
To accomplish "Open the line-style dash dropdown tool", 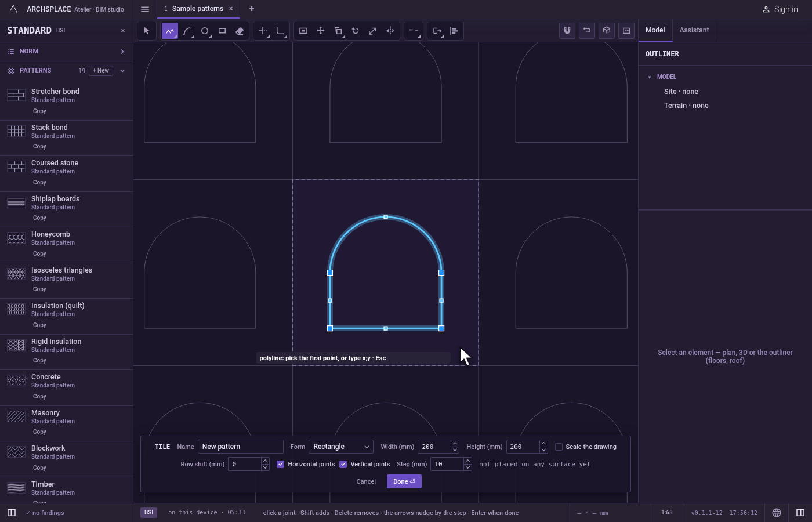I will click(x=414, y=31).
